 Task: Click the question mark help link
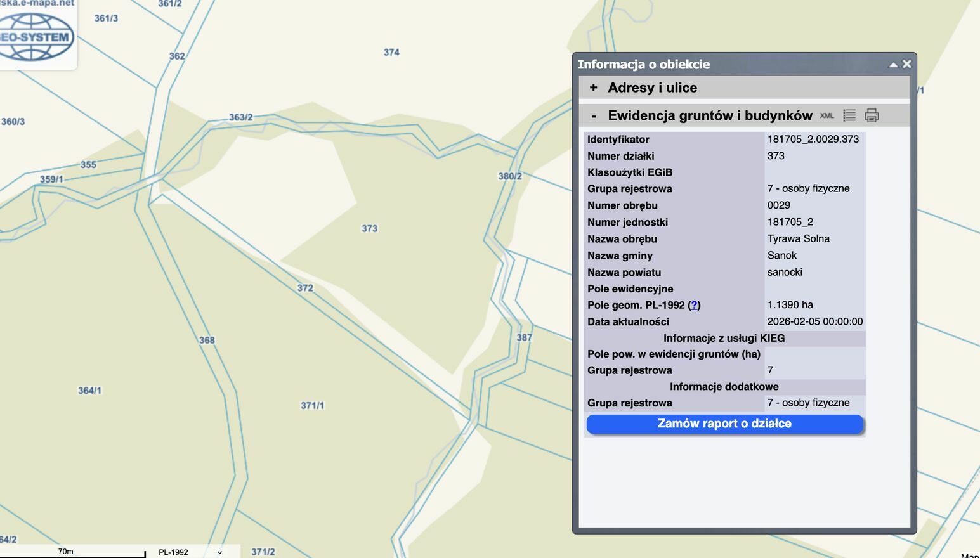tap(694, 305)
